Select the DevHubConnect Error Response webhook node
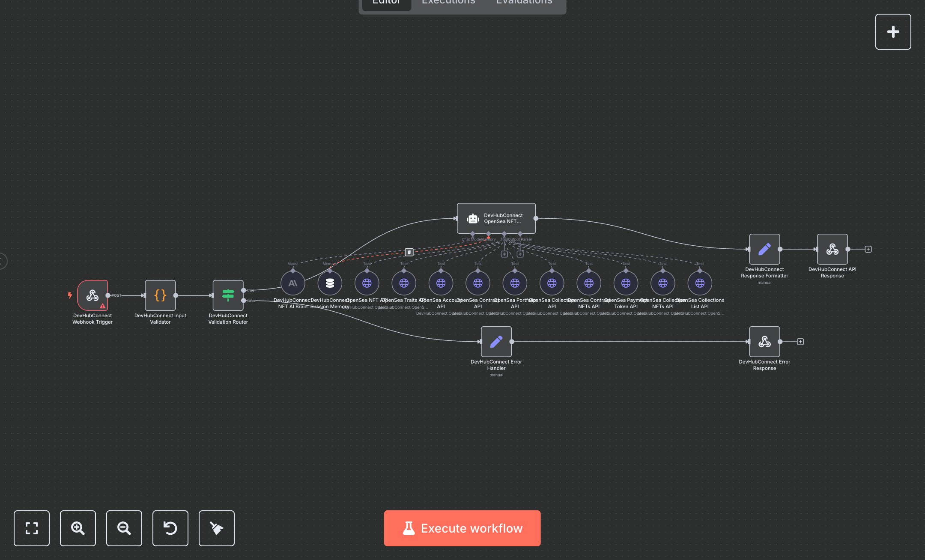The width and height of the screenshot is (925, 560). pos(764,342)
